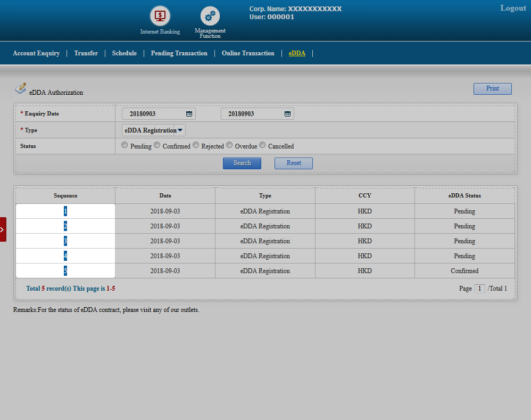Viewport: 531px width, 420px height.
Task: Open the Pending Transaction menu
Action: pos(179,53)
